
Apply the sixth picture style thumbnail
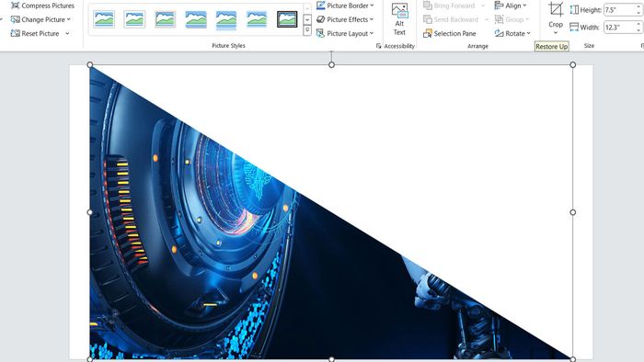pyautogui.click(x=257, y=19)
